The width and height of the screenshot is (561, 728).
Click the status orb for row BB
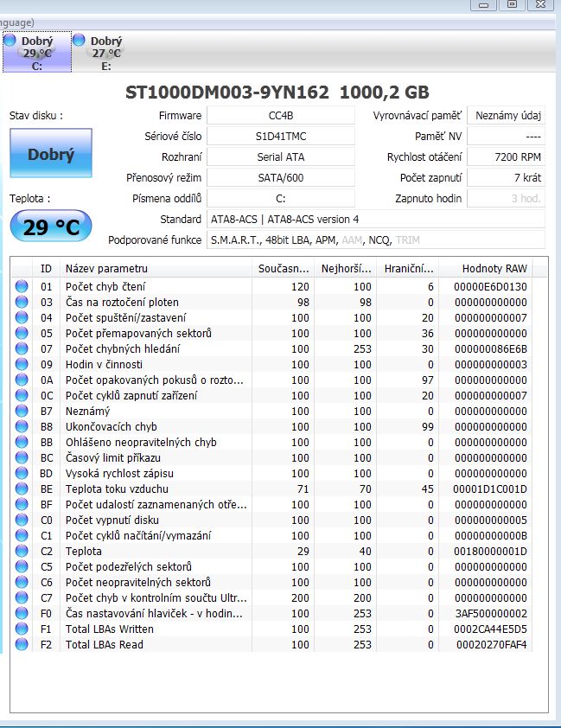click(22, 442)
